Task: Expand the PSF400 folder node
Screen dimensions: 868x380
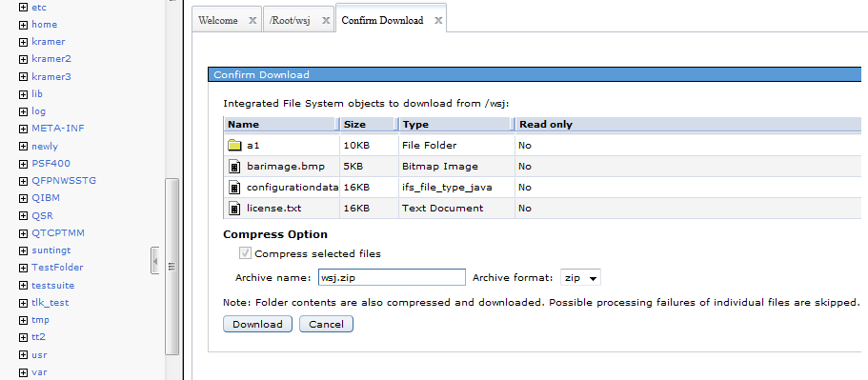Action: [x=23, y=164]
